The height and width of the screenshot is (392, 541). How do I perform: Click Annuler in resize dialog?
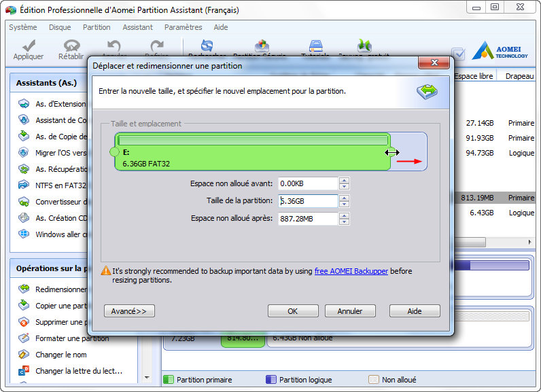pyautogui.click(x=350, y=311)
